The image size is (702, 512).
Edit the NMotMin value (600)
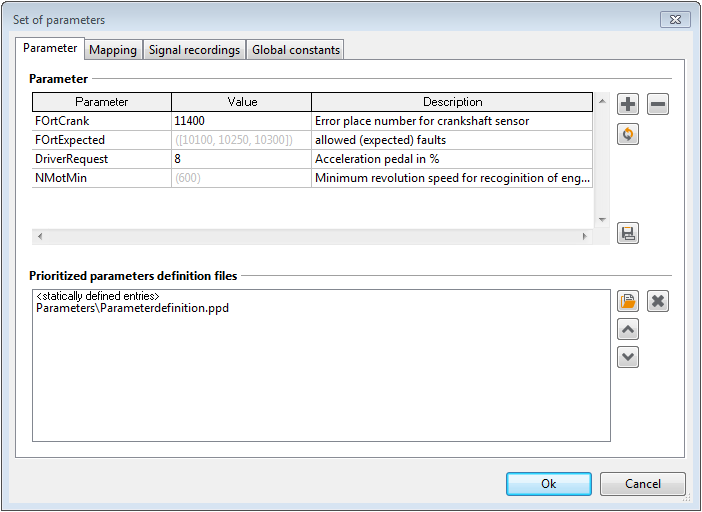click(241, 178)
